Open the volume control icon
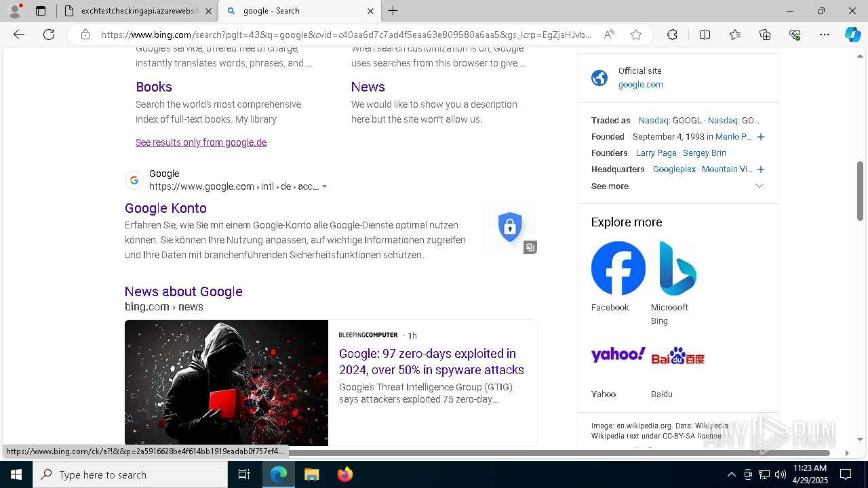Screen dimensions: 868x488 click(x=780, y=474)
